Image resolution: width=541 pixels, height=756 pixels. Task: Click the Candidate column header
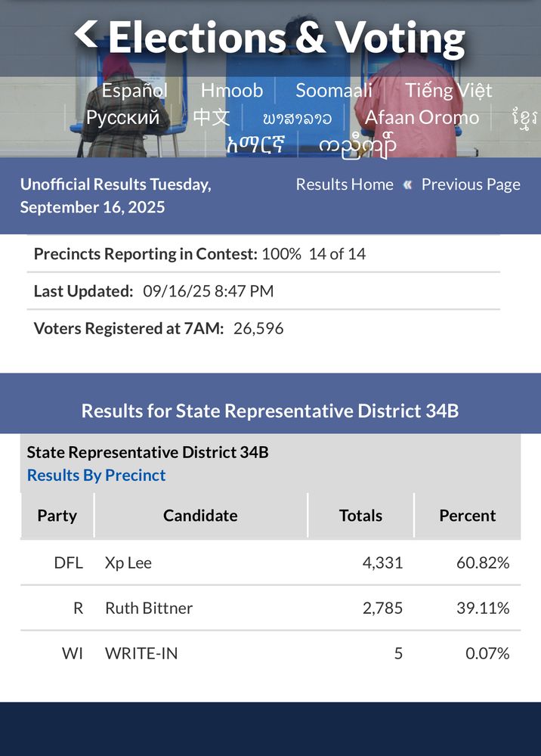(x=200, y=516)
